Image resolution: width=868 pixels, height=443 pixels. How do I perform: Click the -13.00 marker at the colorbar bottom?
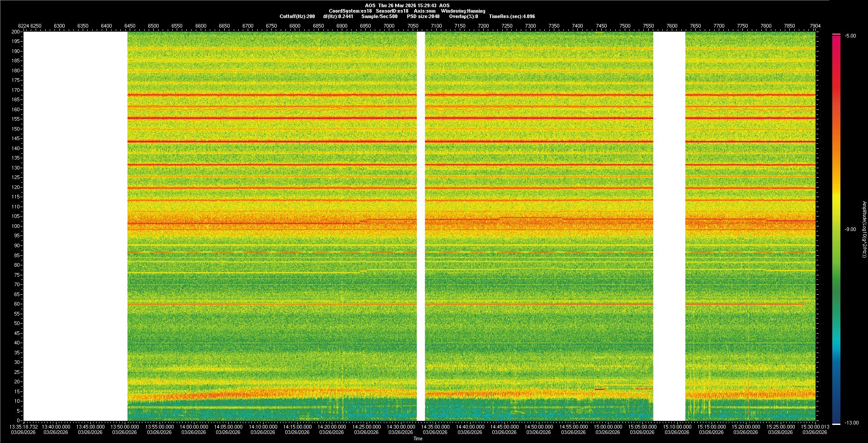tap(851, 423)
